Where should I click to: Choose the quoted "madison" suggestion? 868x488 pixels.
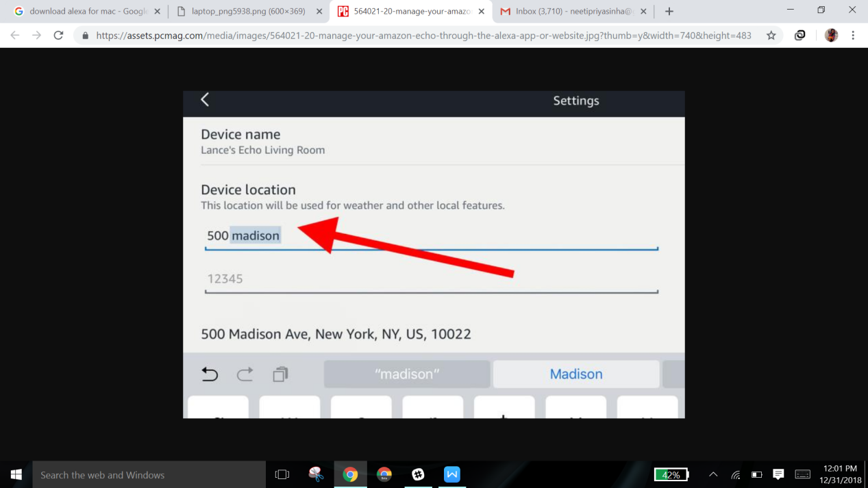click(x=407, y=374)
